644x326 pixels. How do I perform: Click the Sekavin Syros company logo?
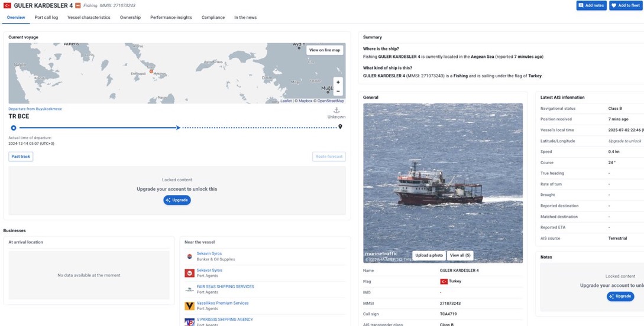tap(189, 256)
